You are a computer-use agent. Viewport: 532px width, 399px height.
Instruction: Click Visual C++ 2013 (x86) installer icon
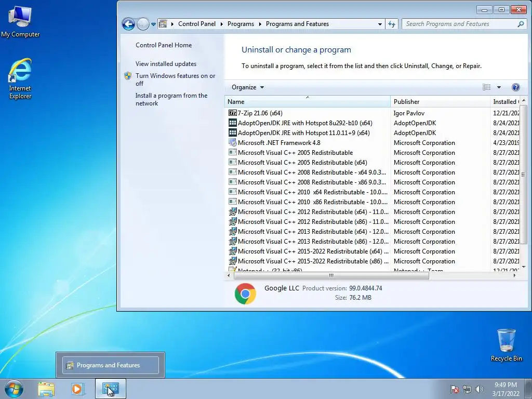[x=232, y=241]
